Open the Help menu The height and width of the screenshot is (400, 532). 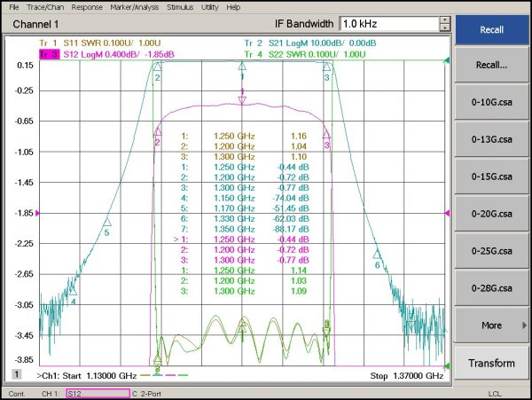click(233, 7)
